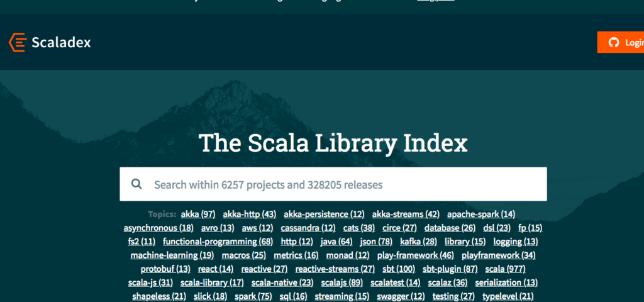This screenshot has width=644, height=302.
Task: View the playframework (34) topic
Action: click(499, 255)
